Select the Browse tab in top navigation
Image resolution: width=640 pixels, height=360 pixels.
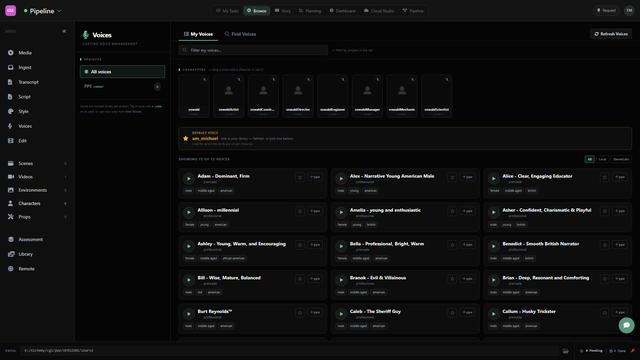pos(256,11)
